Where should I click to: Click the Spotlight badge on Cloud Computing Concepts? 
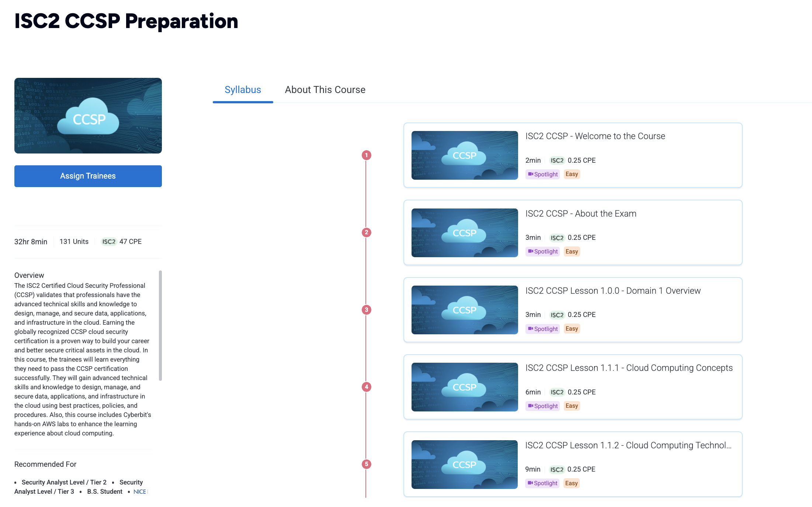click(x=542, y=406)
